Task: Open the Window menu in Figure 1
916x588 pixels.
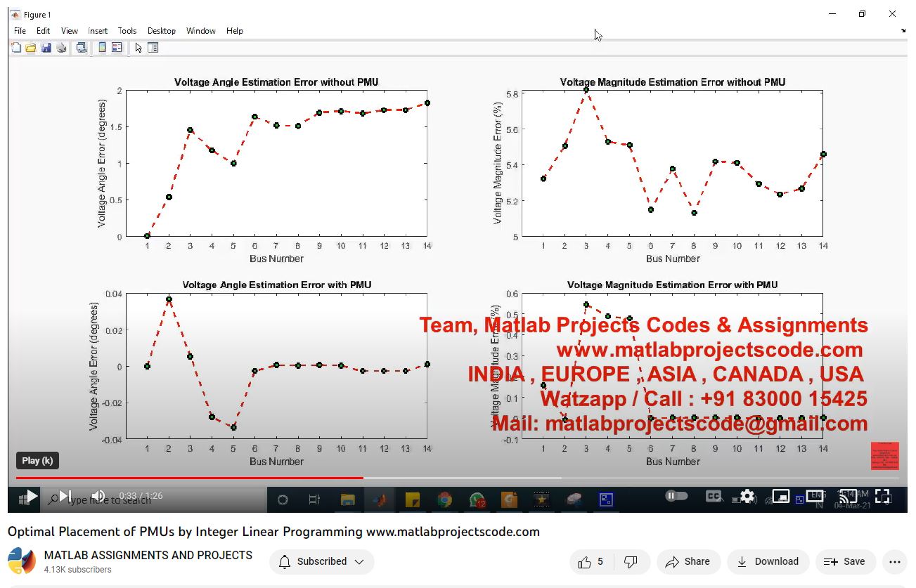Action: [201, 31]
